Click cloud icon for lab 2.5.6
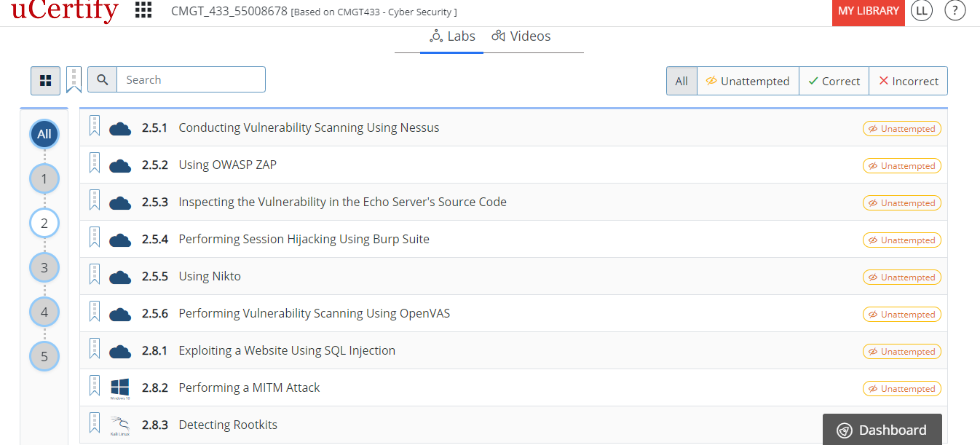The height and width of the screenshot is (445, 980). pos(120,315)
